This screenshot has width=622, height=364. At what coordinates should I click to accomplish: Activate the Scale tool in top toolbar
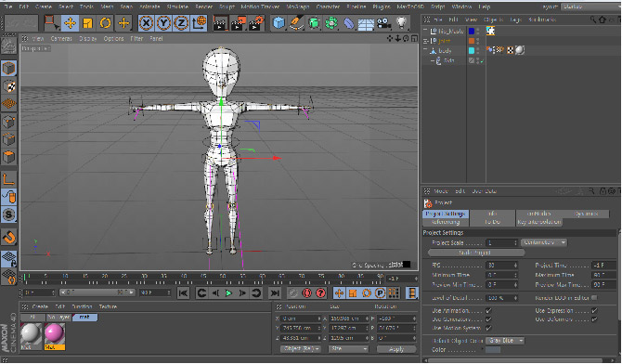coord(87,23)
